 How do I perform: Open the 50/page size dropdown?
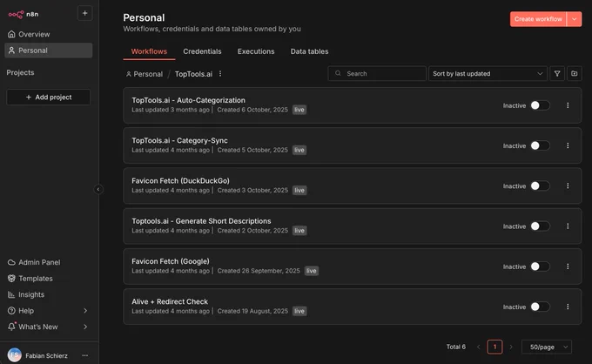(547, 347)
